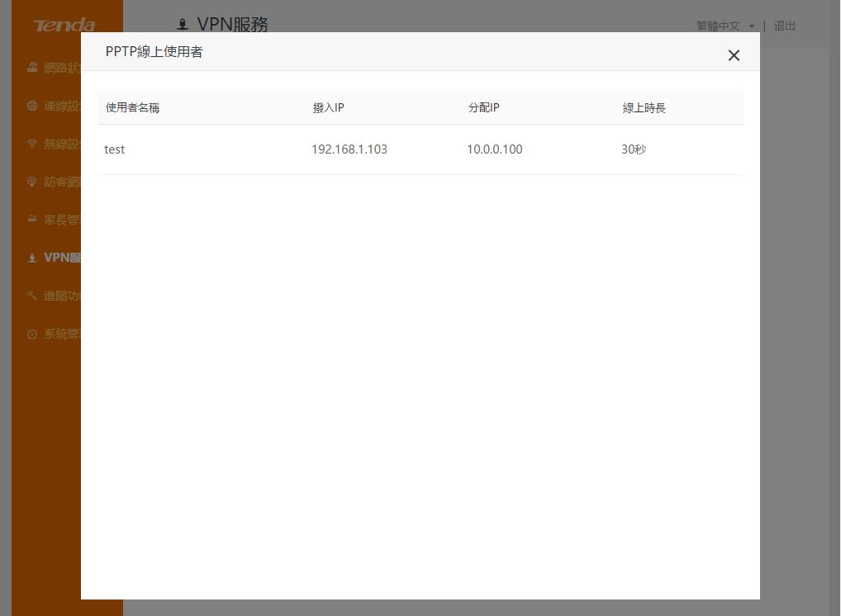Click the 退出 logout link
The height and width of the screenshot is (616, 841).
[784, 26]
